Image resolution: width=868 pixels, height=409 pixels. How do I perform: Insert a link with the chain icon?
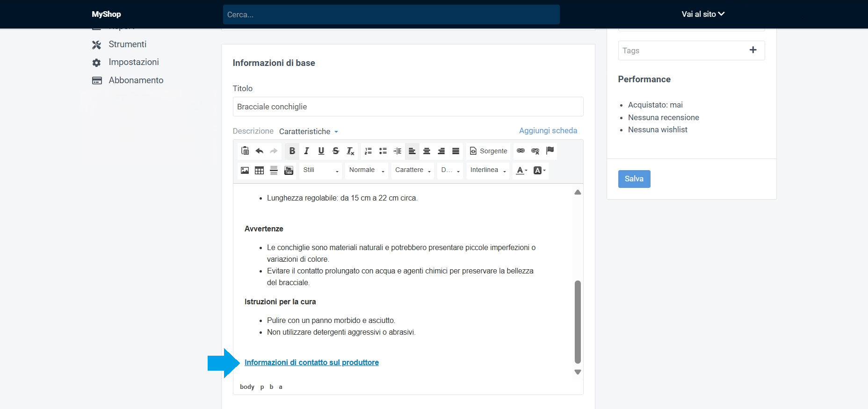(521, 151)
